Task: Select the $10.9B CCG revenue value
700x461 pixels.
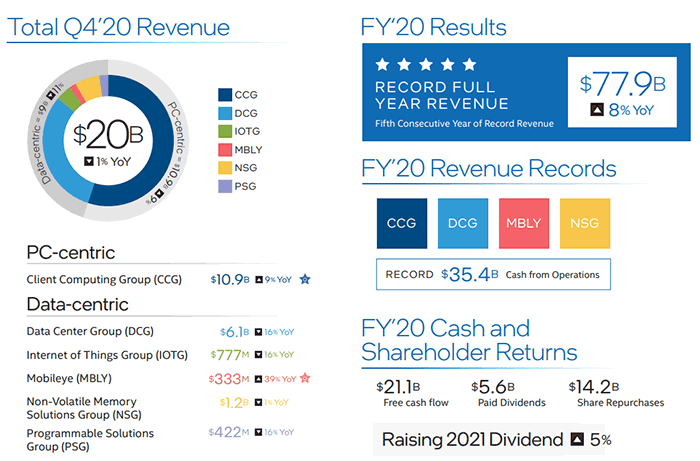Action: (x=230, y=280)
